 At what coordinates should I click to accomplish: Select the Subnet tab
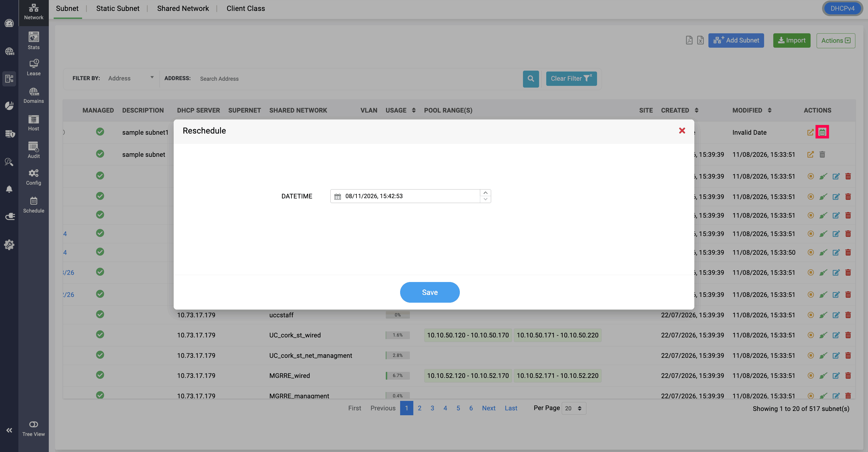pos(67,8)
